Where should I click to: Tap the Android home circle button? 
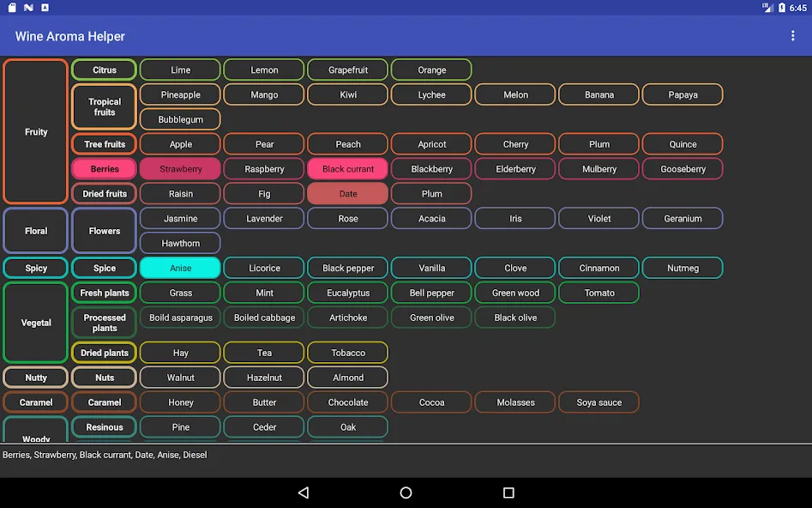pos(406,493)
